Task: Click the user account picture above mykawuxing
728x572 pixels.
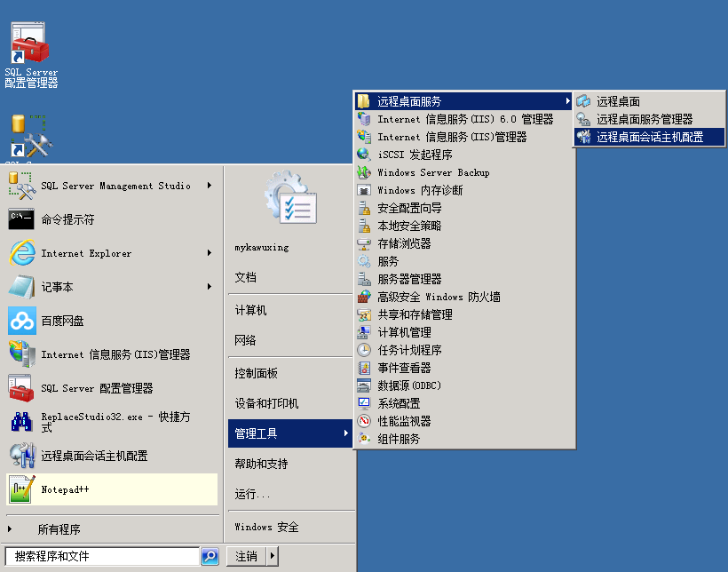Action: [x=291, y=197]
